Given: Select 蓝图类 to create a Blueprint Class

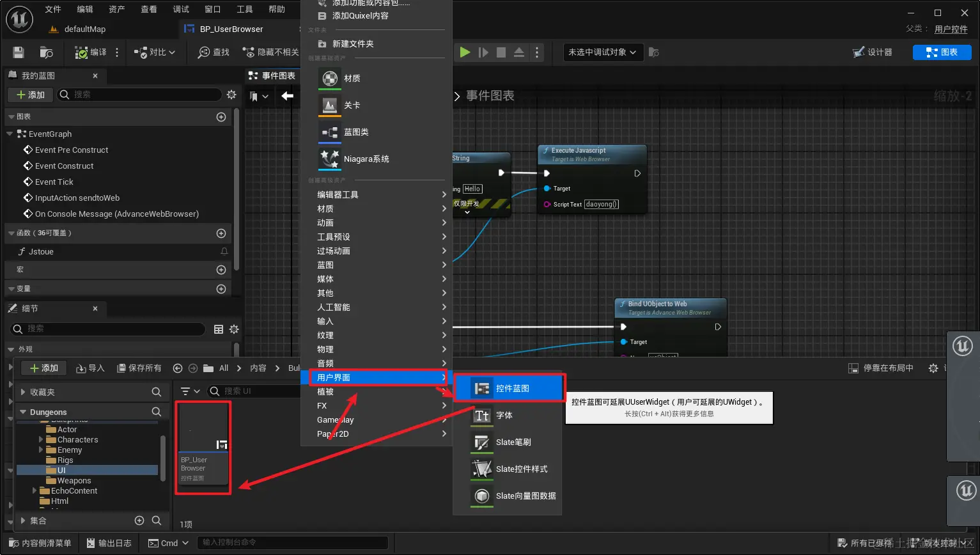Looking at the screenshot, I should coord(355,132).
